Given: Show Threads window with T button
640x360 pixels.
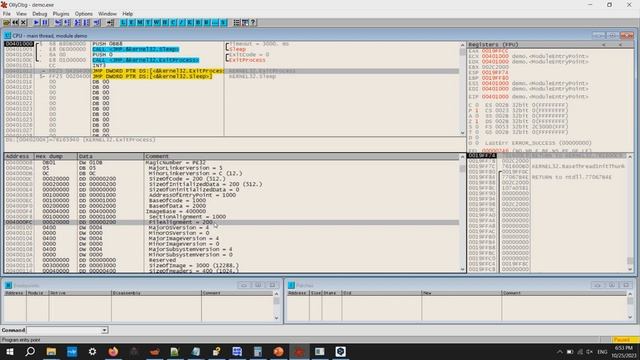Looking at the screenshot, I should point(148,22).
